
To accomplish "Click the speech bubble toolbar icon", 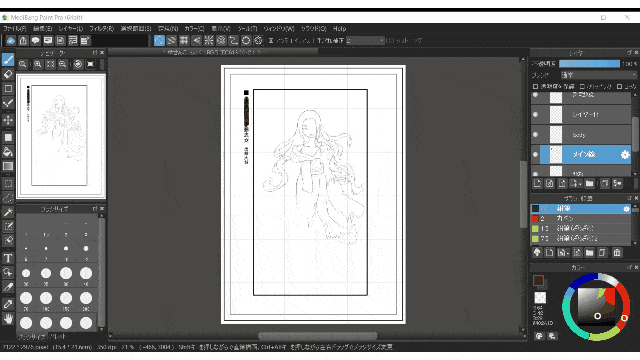I will (36, 40).
